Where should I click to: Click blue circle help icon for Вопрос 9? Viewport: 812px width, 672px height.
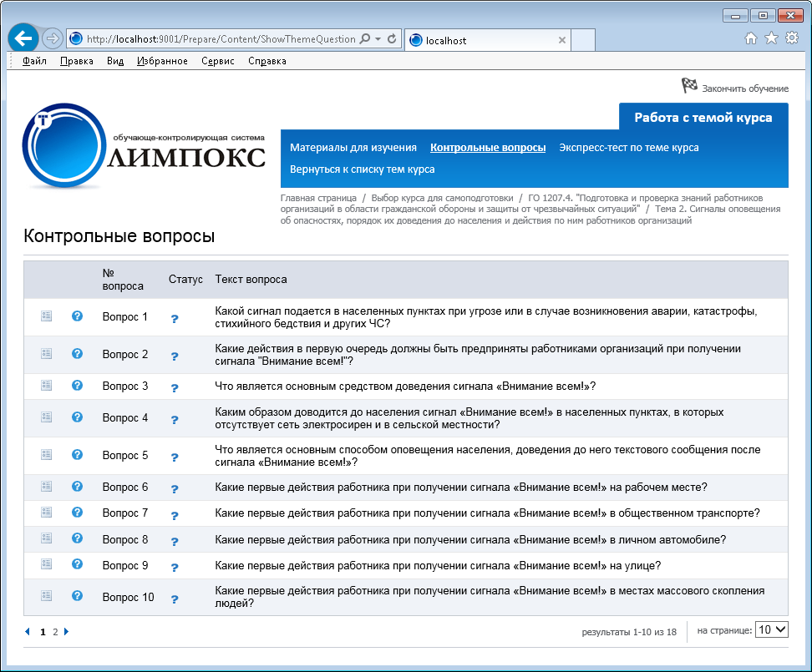pos(77,563)
